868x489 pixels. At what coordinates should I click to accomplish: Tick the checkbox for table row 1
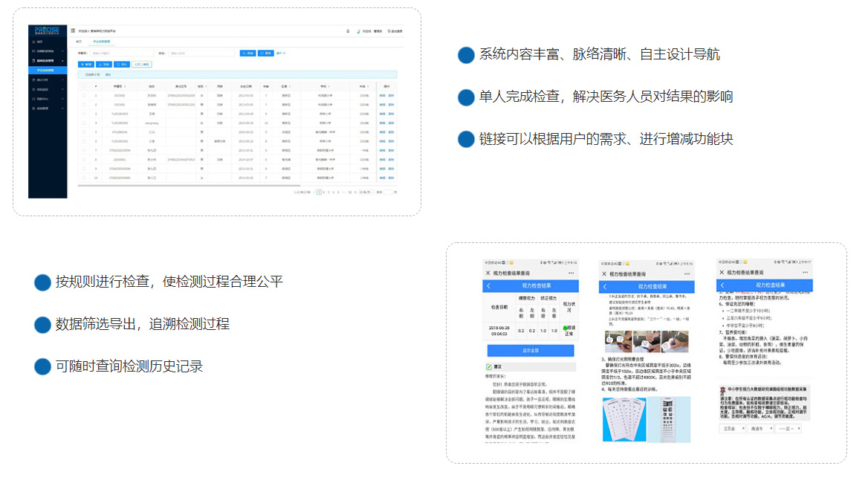pos(84,96)
